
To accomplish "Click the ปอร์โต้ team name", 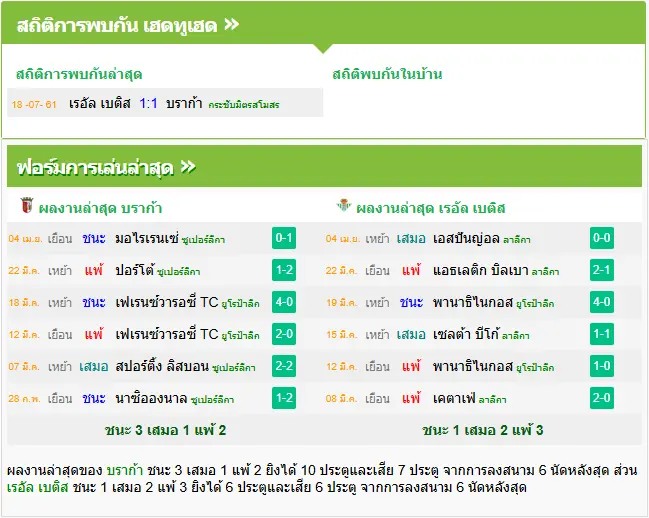I will 135,270.
